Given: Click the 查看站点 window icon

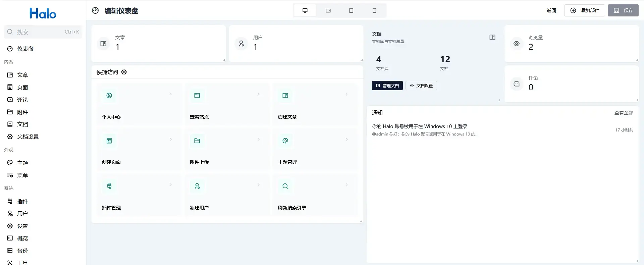Looking at the screenshot, I should pos(197,96).
